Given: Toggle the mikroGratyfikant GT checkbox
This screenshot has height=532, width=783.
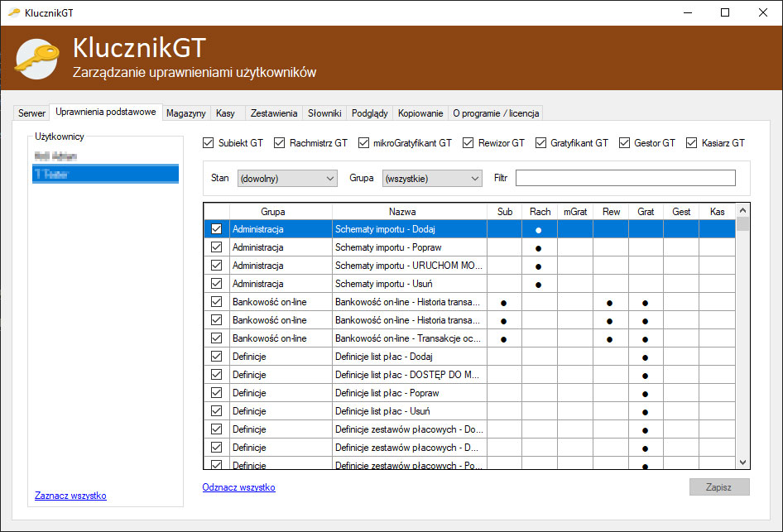Looking at the screenshot, I should (363, 143).
